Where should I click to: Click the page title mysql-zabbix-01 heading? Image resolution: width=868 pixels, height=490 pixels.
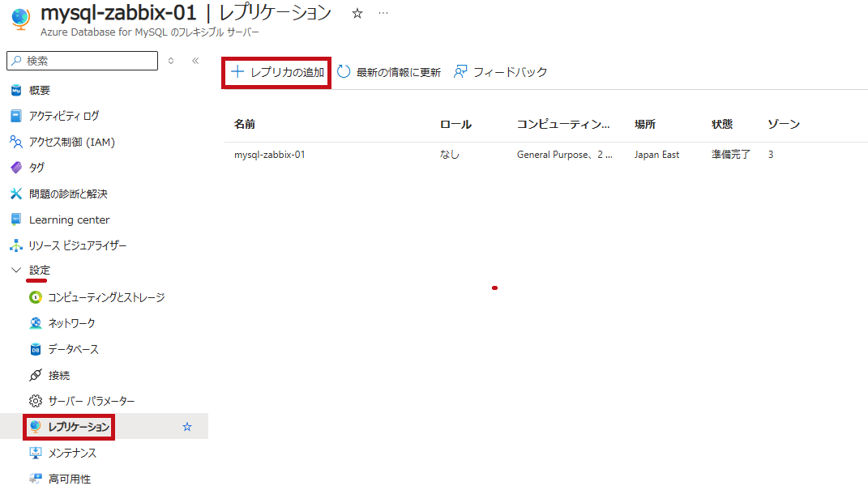coord(118,13)
